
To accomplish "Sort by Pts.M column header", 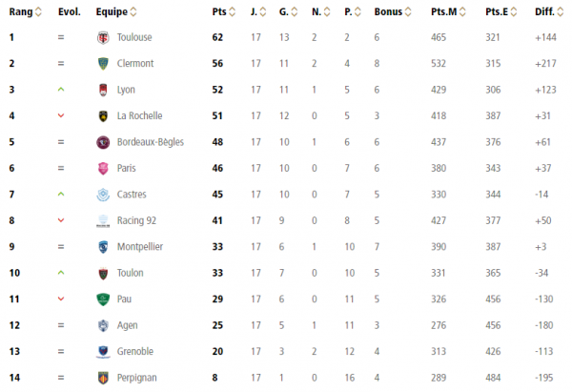I will 444,12.
